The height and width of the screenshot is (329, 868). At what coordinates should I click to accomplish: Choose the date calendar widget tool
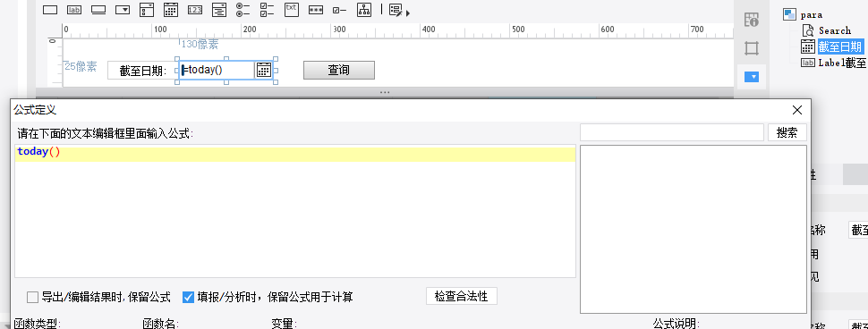[171, 10]
